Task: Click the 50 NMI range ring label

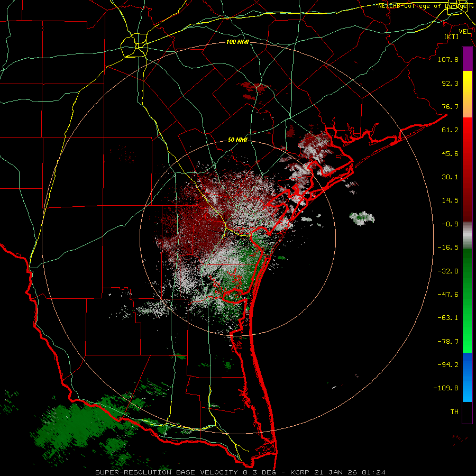Action: 237,140
